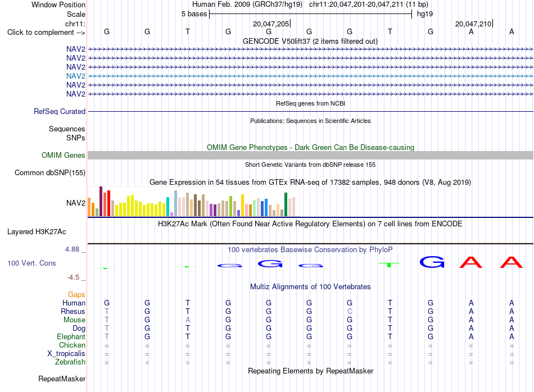Click the genome position text chr11:20,047,201-20,047,211
The width and height of the screenshot is (534, 392).
click(x=356, y=4)
